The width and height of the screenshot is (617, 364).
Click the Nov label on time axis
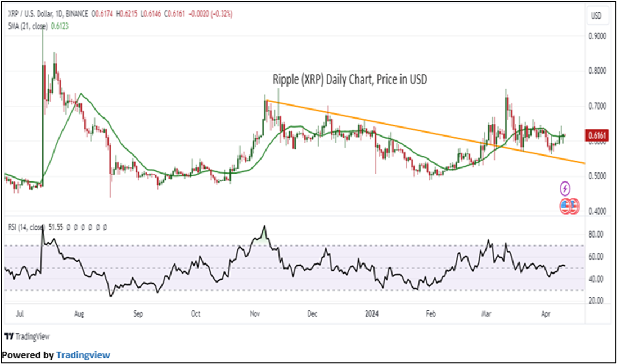click(x=255, y=314)
